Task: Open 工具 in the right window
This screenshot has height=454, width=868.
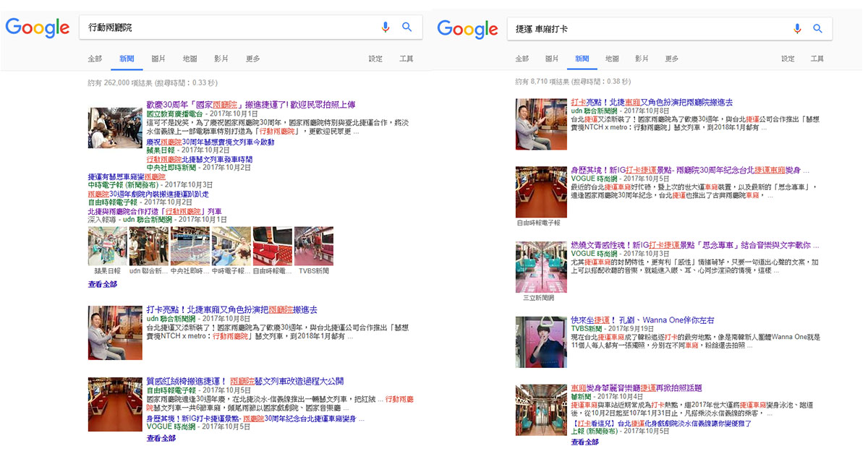Action: pyautogui.click(x=817, y=59)
